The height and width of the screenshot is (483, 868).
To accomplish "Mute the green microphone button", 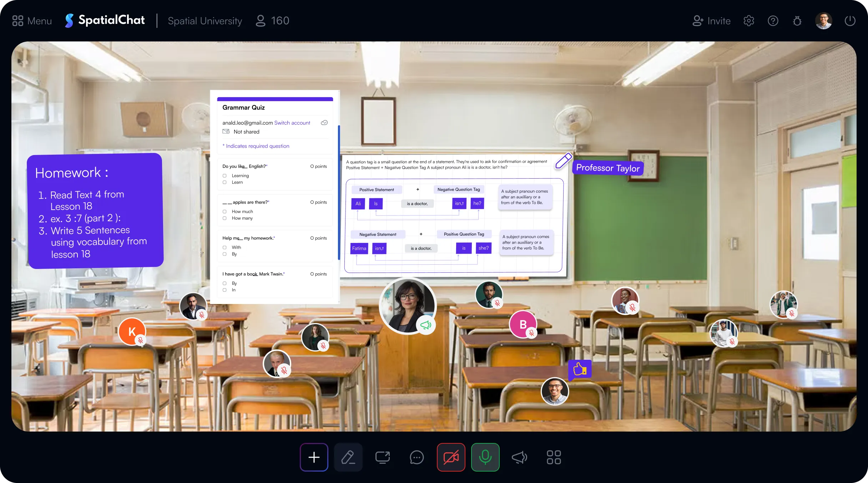I will 485,457.
